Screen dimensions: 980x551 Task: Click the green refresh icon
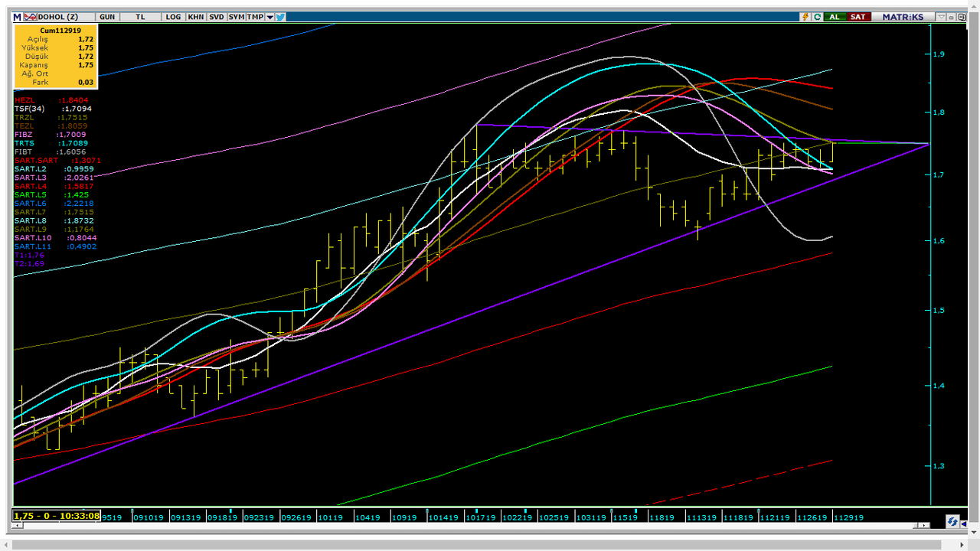pyautogui.click(x=817, y=16)
